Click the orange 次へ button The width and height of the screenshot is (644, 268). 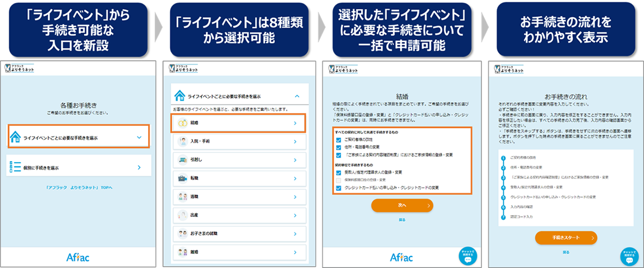(401, 206)
